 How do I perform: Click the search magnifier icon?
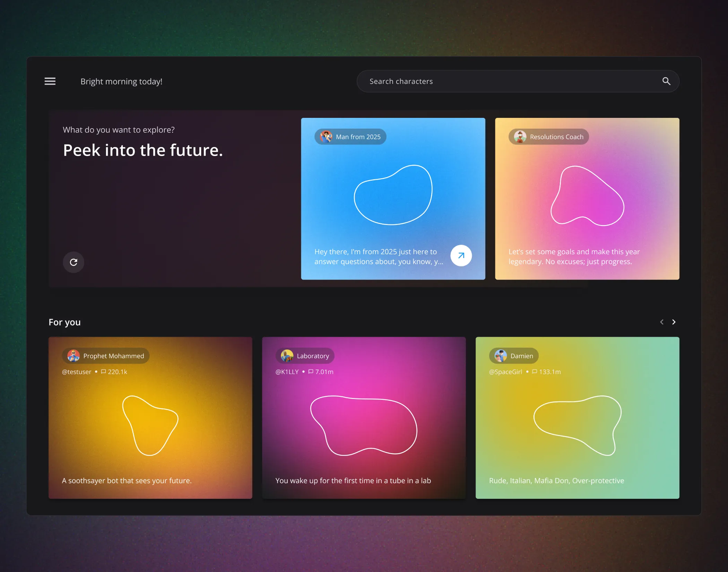tap(666, 81)
